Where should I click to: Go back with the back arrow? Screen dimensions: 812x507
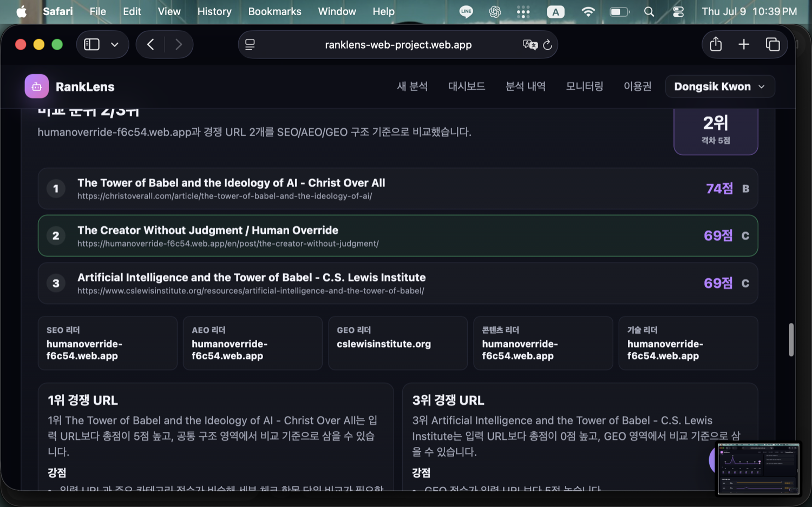point(150,44)
